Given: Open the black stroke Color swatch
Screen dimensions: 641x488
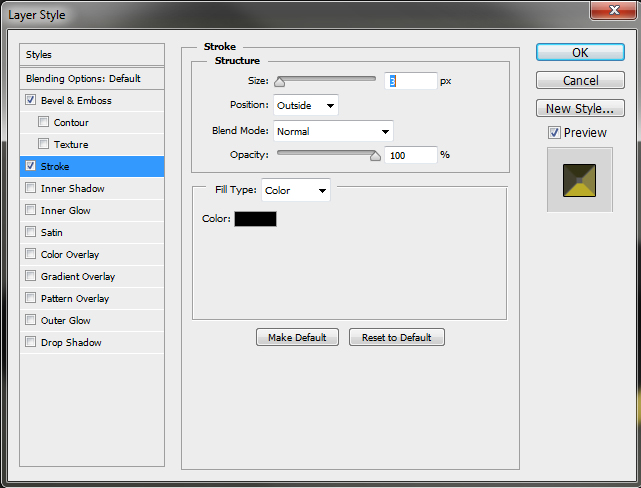Looking at the screenshot, I should coord(255,218).
